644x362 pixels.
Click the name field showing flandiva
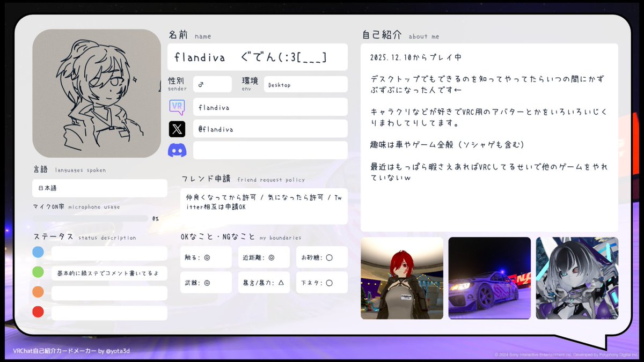point(258,57)
